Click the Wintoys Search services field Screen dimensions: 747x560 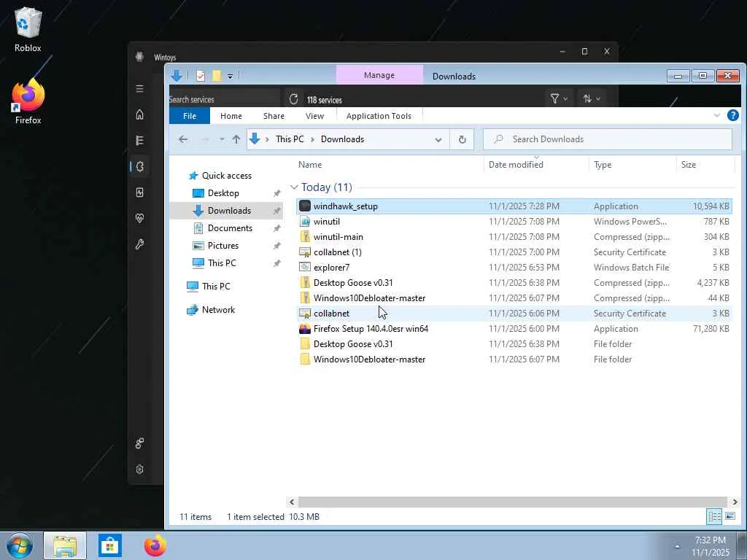tap(224, 99)
